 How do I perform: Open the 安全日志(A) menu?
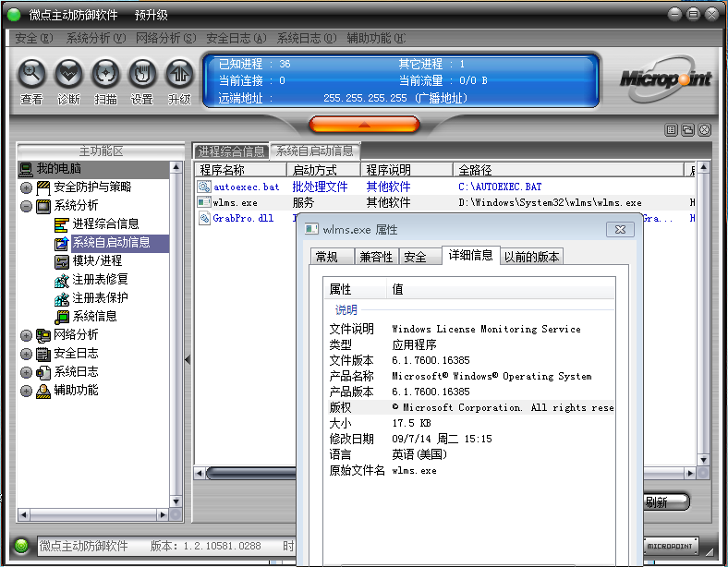[x=237, y=38]
